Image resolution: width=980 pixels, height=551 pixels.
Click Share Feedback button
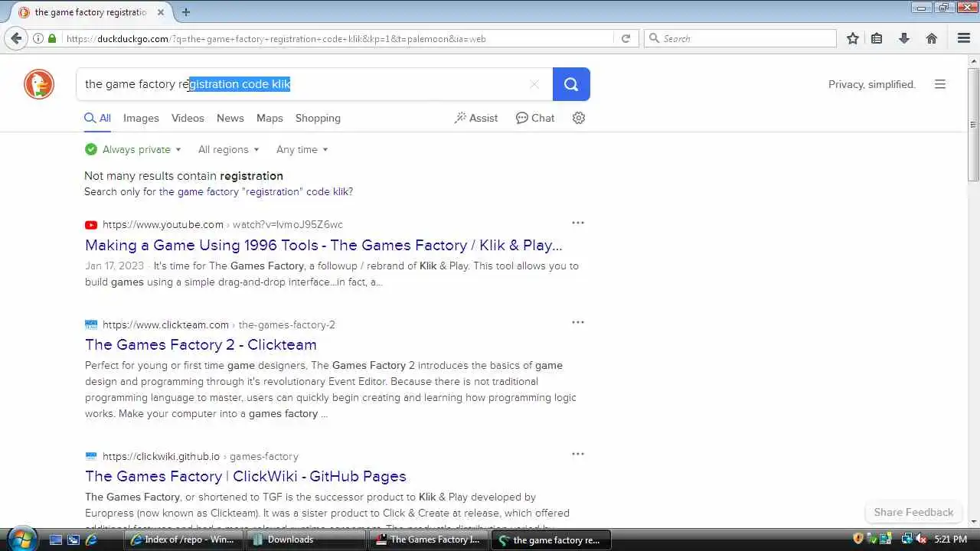pyautogui.click(x=913, y=512)
